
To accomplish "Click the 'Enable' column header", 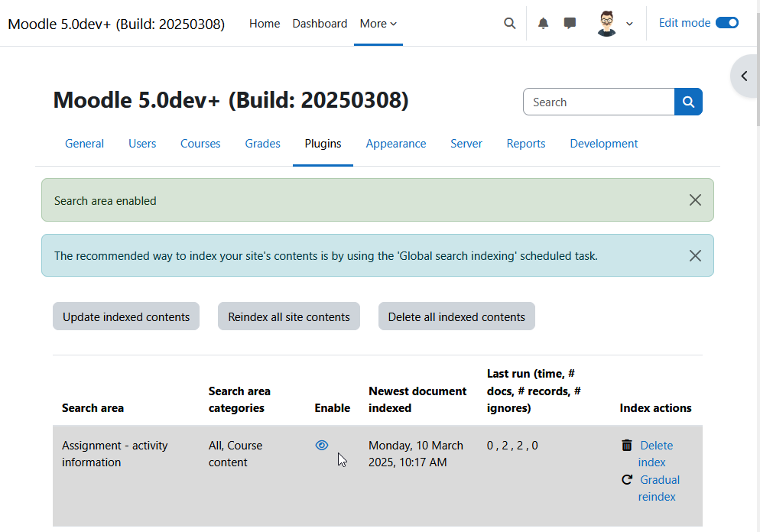I will point(332,408).
